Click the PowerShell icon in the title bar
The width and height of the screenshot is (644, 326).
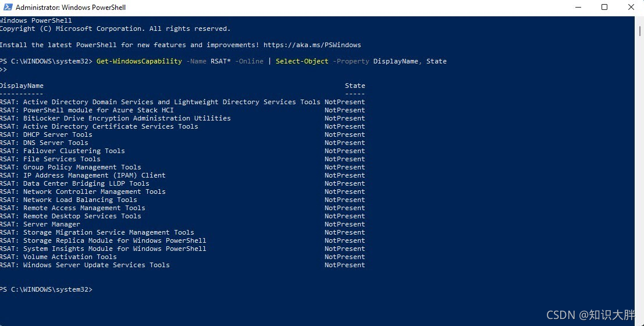tap(8, 7)
